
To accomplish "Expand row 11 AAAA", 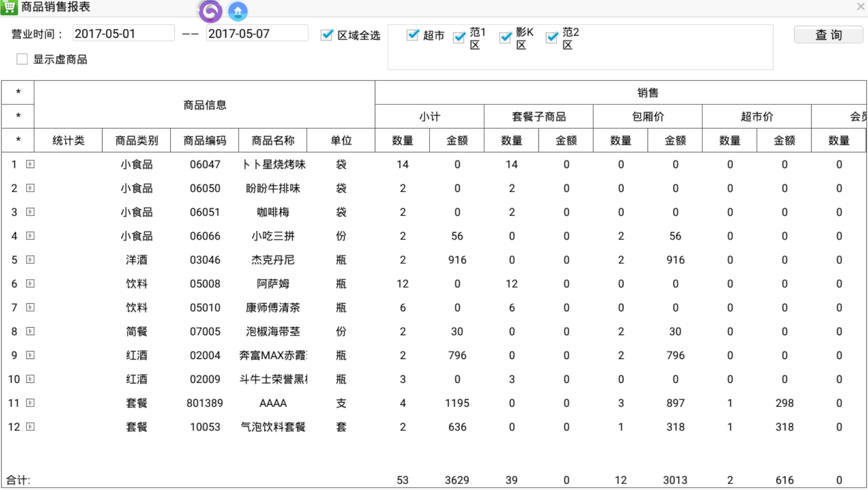I will click(30, 403).
